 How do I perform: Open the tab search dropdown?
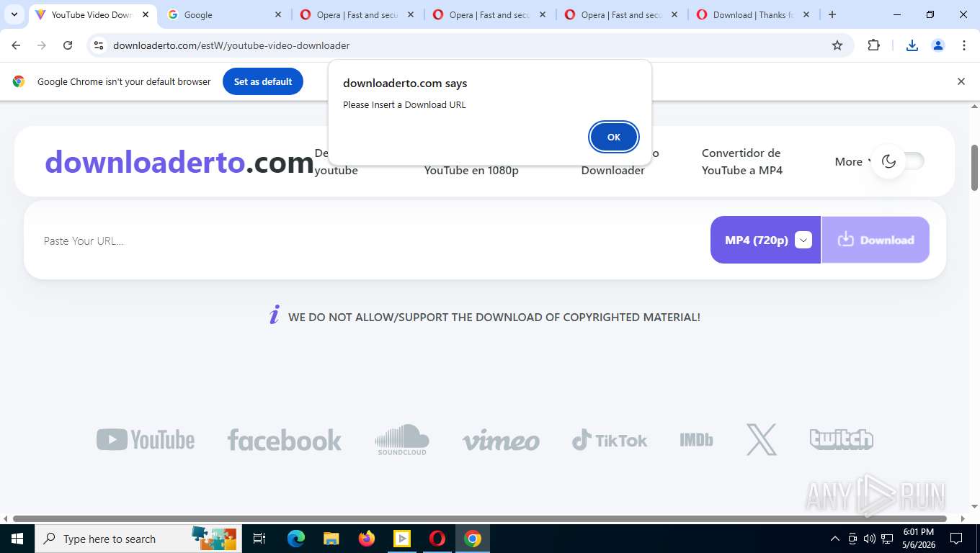pos(14,14)
